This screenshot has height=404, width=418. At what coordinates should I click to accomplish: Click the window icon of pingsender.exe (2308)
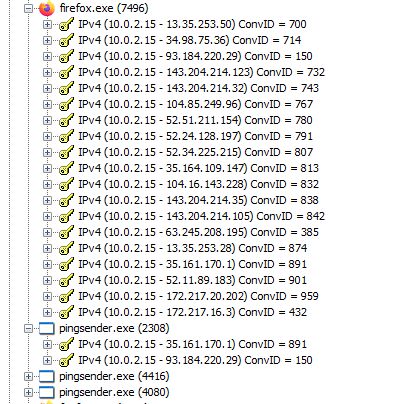point(47,328)
